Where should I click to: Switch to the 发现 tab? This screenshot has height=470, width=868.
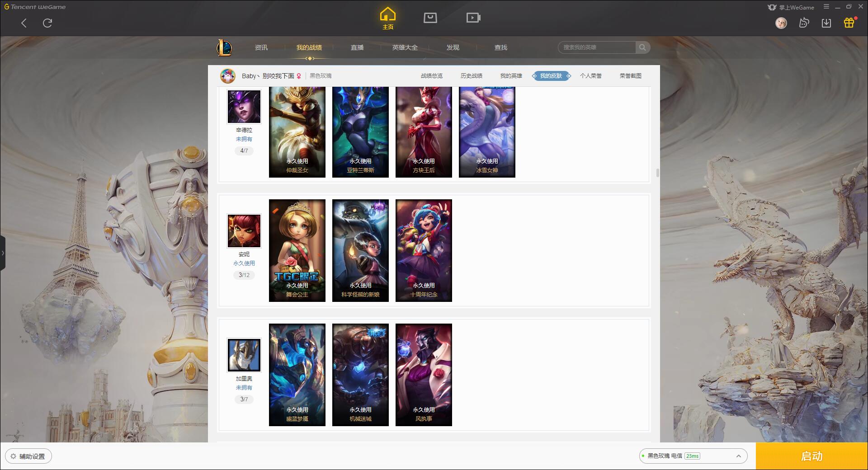click(453, 47)
